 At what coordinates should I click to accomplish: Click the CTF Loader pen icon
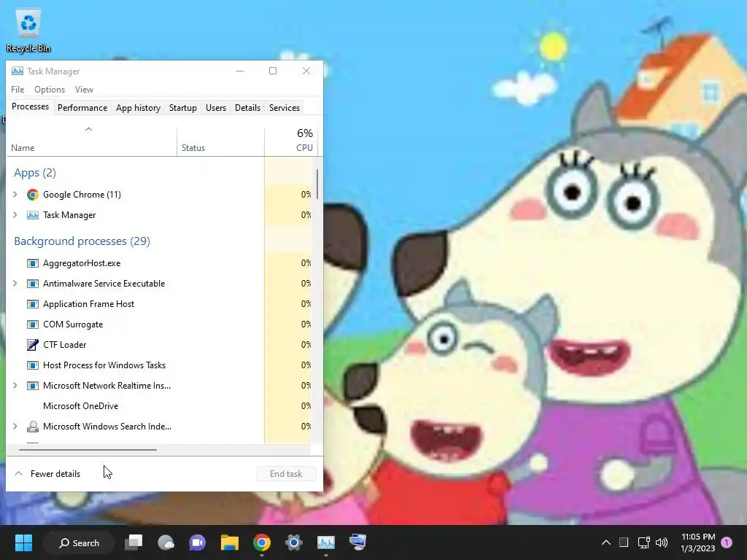pos(32,345)
